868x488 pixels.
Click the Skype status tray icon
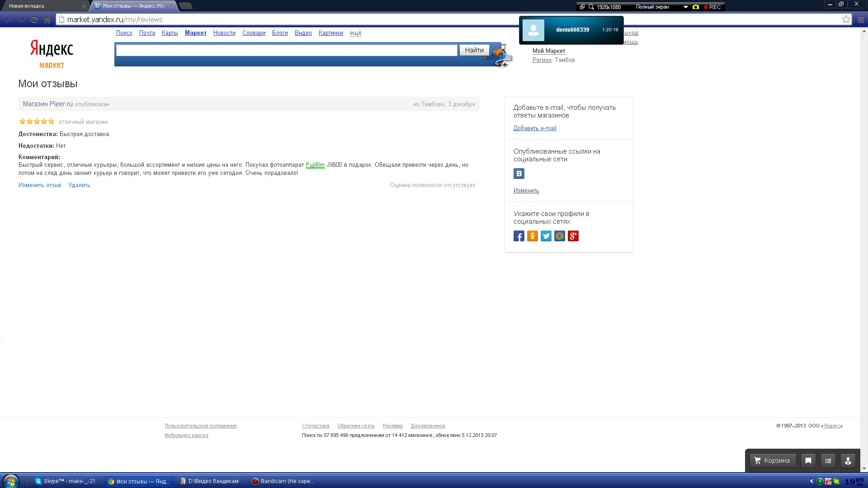coord(836,481)
